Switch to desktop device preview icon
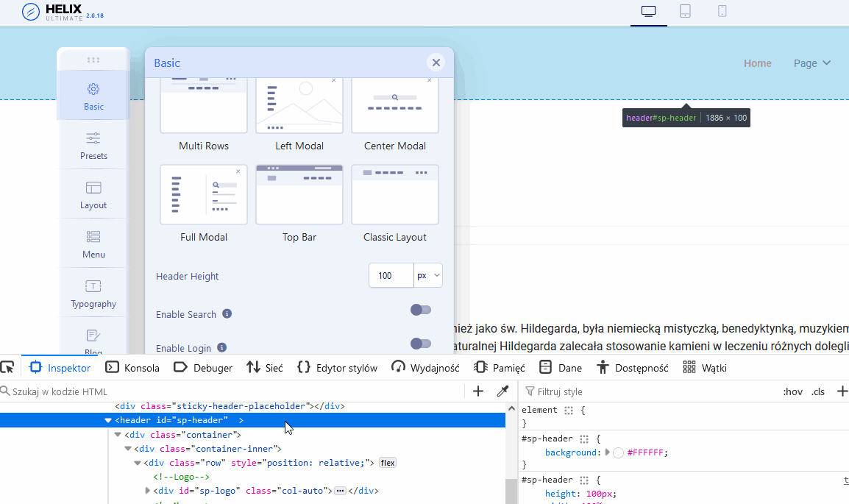 (648, 11)
